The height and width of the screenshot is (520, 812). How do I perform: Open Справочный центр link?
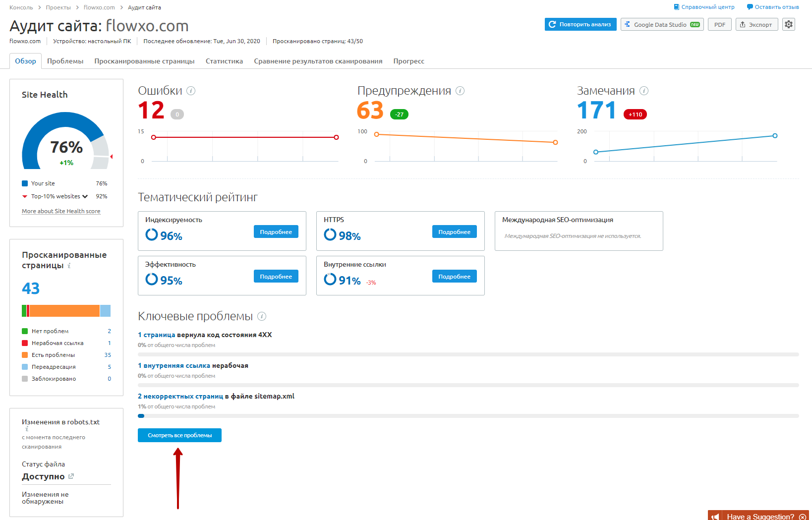click(x=708, y=7)
